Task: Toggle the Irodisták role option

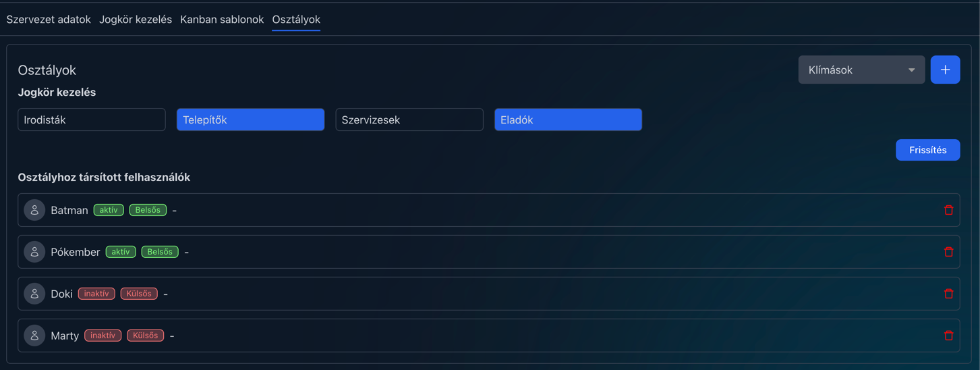Action: click(92, 120)
